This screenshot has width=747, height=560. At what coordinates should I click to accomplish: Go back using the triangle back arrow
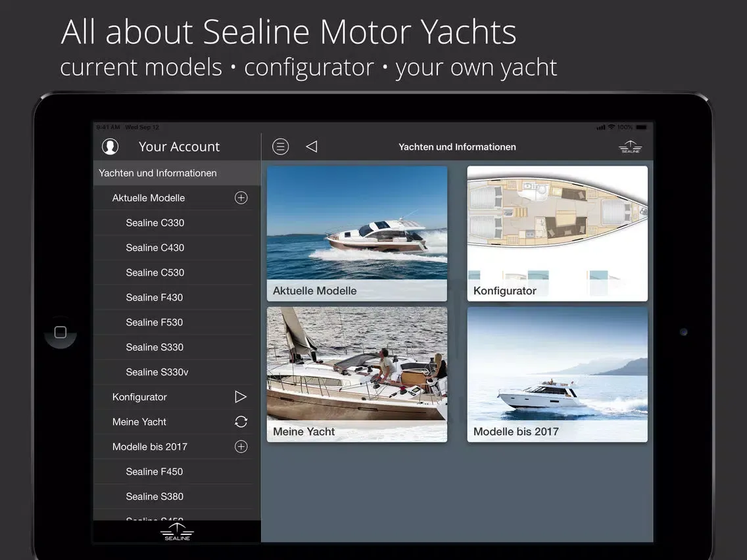point(312,147)
